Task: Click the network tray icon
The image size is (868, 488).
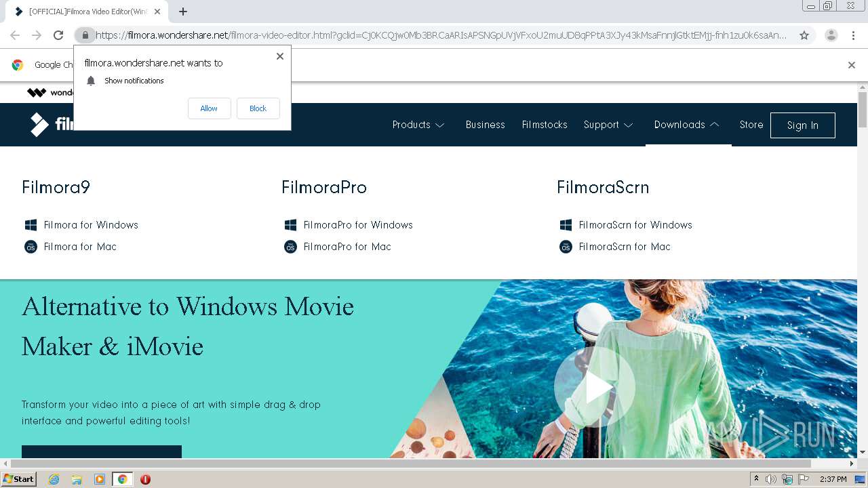Action: (787, 479)
